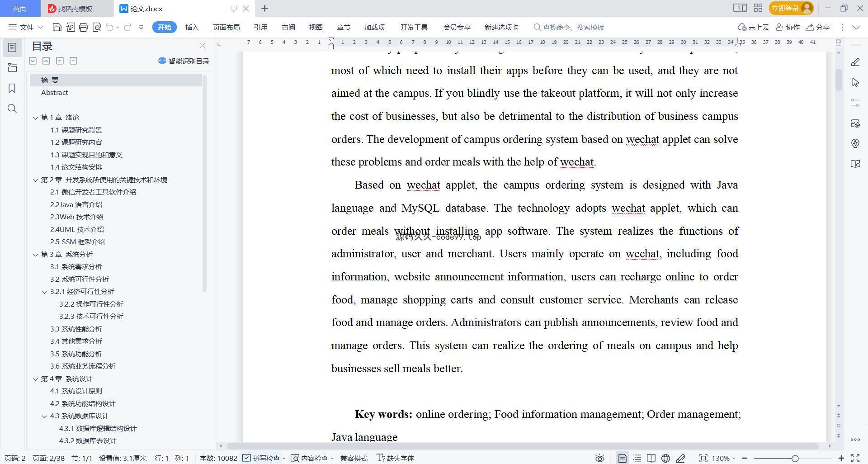Open the 开发工具 ribbon tab
Image resolution: width=868 pixels, height=464 pixels.
click(414, 27)
